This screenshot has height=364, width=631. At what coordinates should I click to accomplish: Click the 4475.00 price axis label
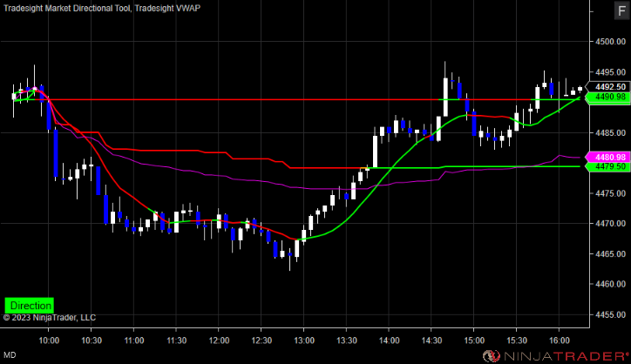point(610,193)
